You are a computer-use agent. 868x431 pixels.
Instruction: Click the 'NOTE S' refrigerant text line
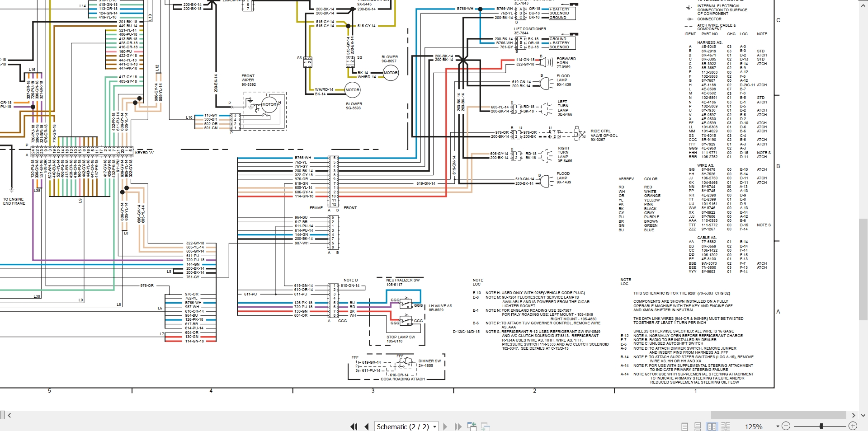[543, 332]
